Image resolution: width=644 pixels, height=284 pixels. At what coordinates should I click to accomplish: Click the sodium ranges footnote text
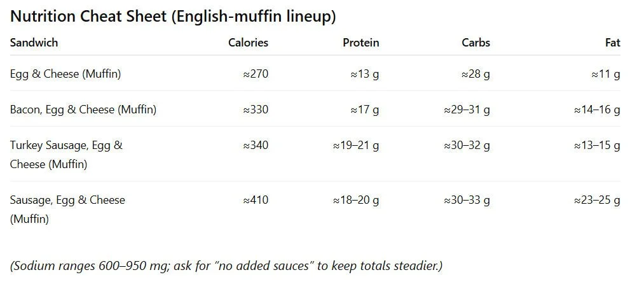226,266
